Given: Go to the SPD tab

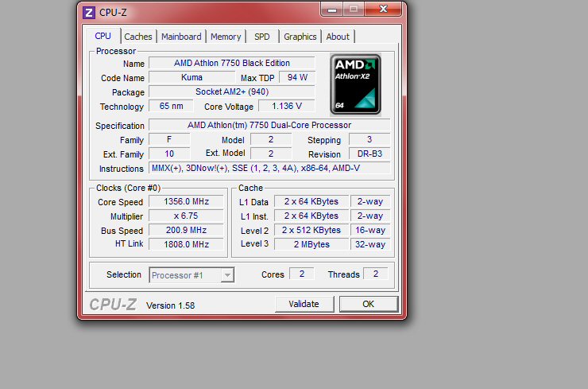Looking at the screenshot, I should tap(261, 37).
